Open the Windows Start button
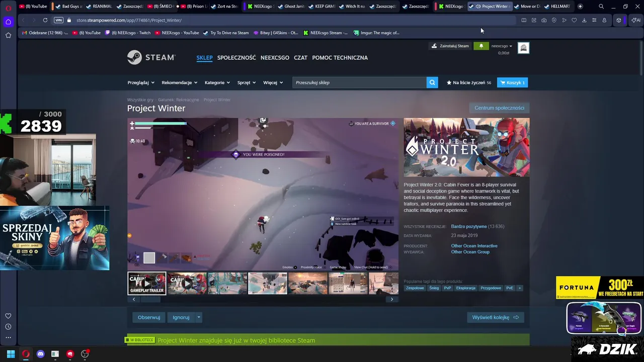644x362 pixels. 11,354
